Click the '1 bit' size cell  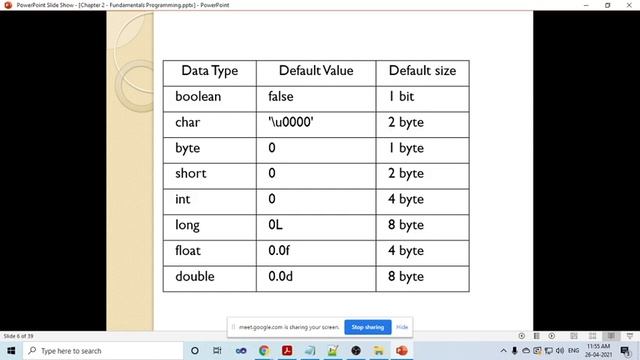[422, 99]
